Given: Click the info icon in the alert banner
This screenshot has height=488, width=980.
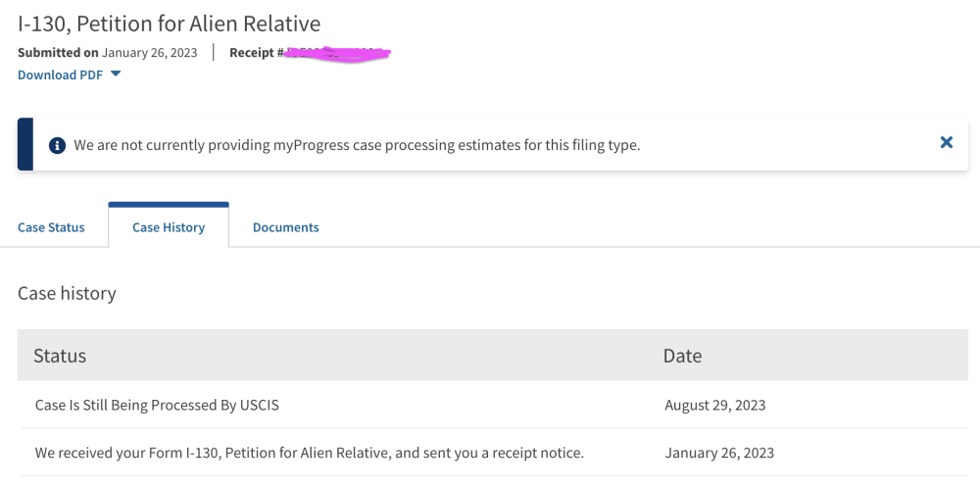Looking at the screenshot, I should point(57,145).
